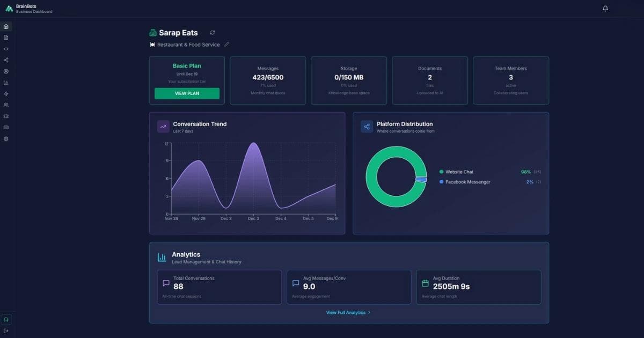Select the lightning automation icon in sidebar

5,94
